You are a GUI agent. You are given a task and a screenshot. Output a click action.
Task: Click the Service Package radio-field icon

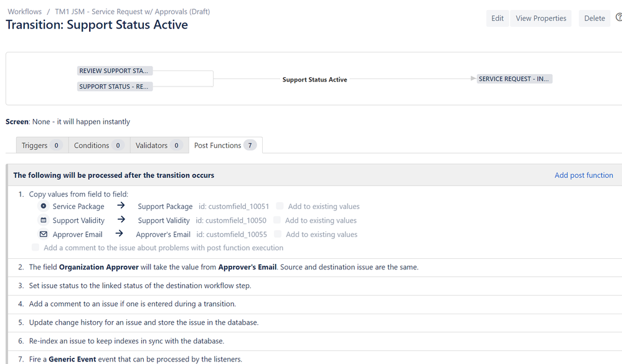[43, 206]
